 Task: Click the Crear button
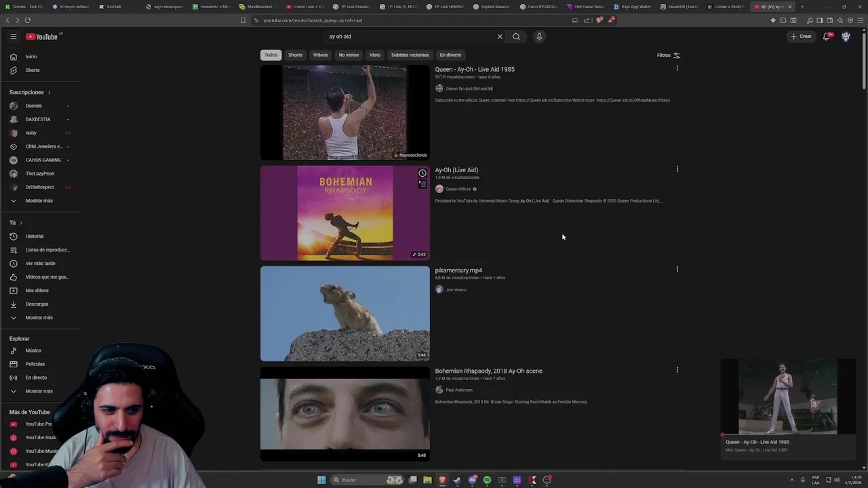tap(801, 37)
